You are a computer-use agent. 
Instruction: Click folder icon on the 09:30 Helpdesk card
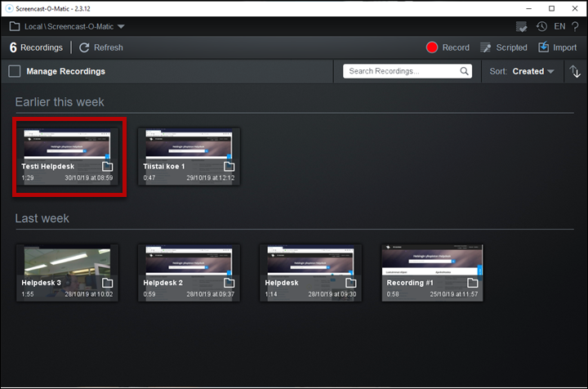pos(351,283)
